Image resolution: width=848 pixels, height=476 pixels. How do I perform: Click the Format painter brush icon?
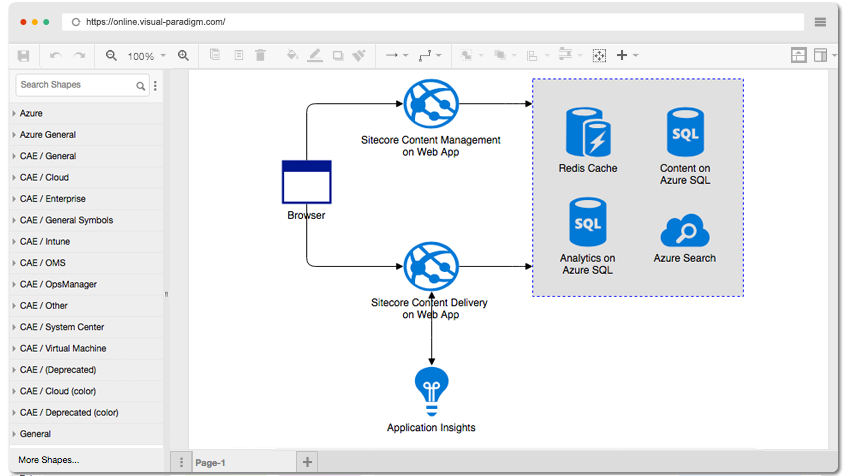[x=359, y=55]
